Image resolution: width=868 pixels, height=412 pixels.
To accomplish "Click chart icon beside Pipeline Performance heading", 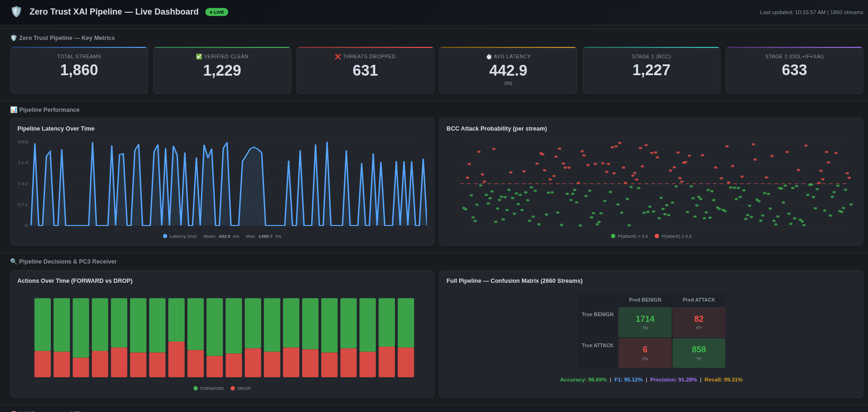I will (14, 110).
